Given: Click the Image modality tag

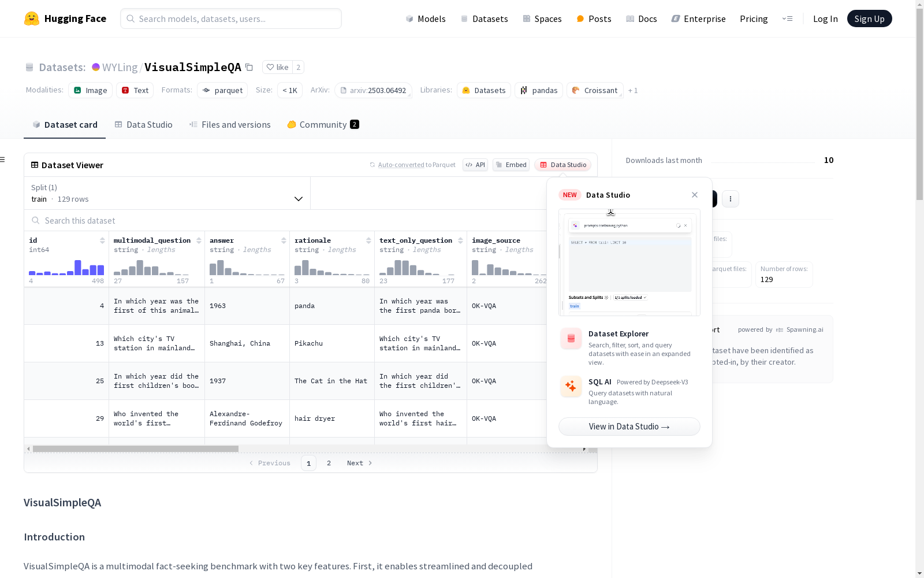Looking at the screenshot, I should click(x=90, y=90).
